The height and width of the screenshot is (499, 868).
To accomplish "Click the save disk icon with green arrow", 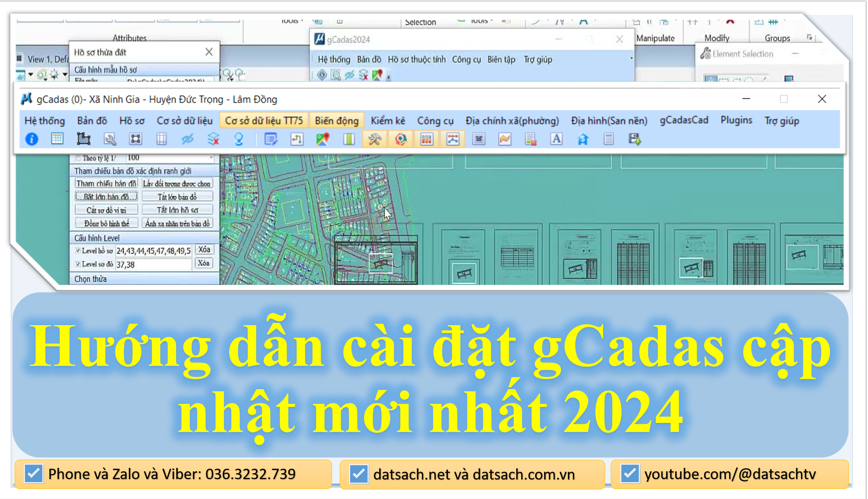I will coord(634,139).
